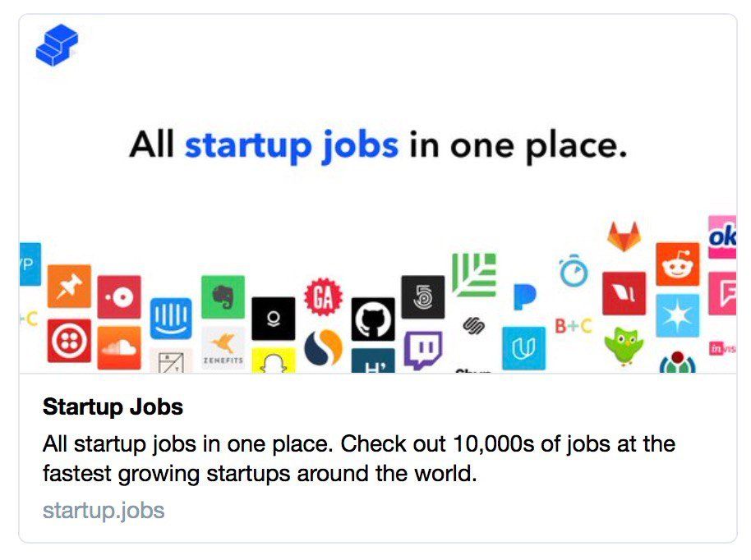The height and width of the screenshot is (560, 751).
Task: Click the GitHub octocat logo
Action: 373,319
